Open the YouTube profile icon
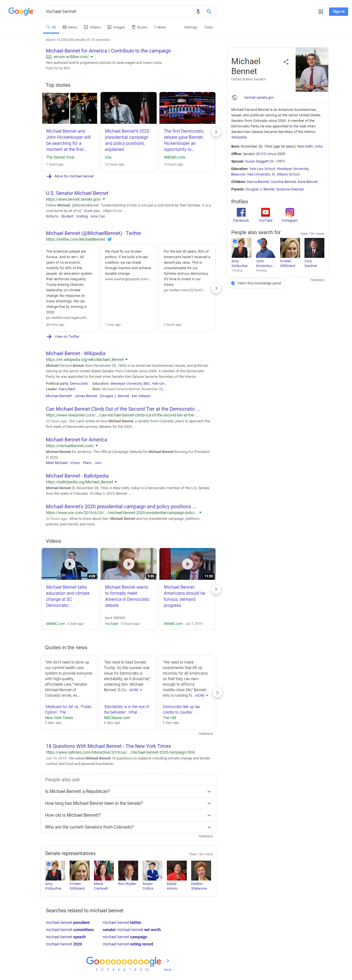Image resolution: width=352 pixels, height=980 pixels. coord(265,212)
